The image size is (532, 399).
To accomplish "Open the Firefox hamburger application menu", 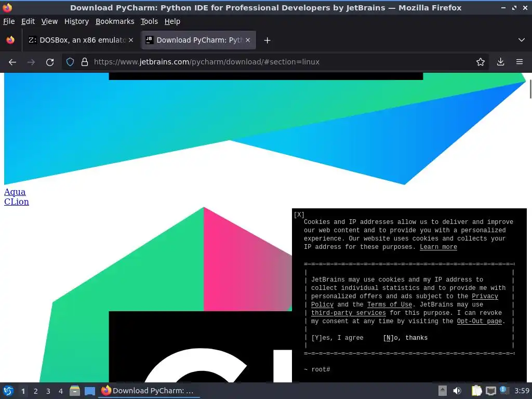I will pos(520,62).
